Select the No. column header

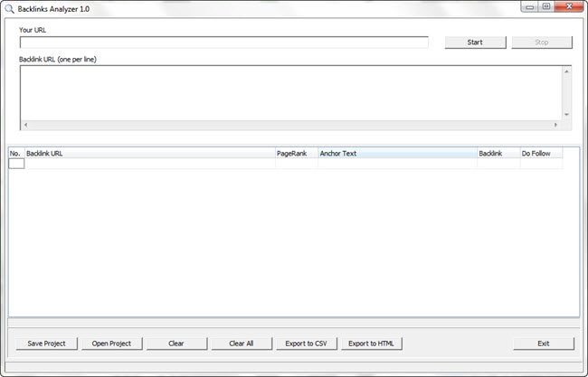15,154
